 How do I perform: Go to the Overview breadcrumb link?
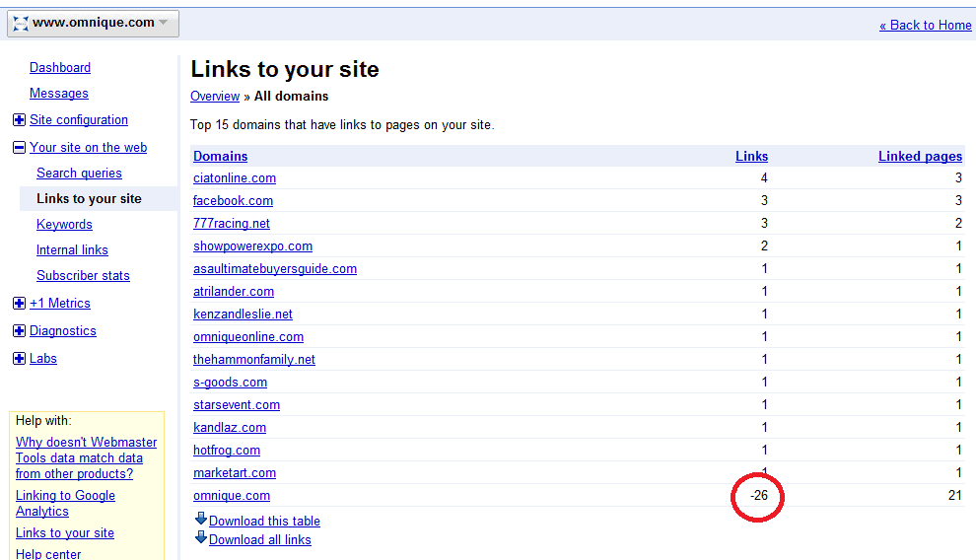tap(215, 97)
